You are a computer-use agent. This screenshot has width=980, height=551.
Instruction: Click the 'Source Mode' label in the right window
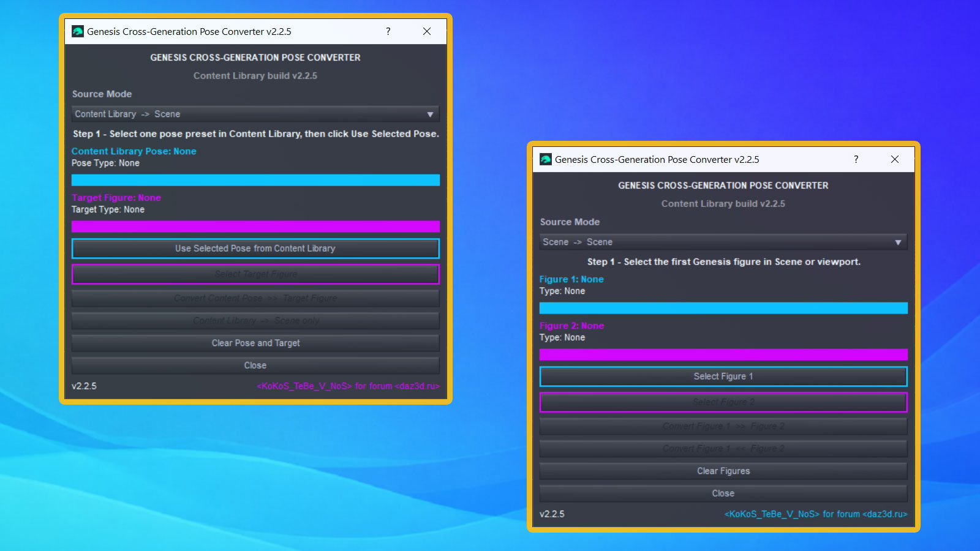coord(570,222)
